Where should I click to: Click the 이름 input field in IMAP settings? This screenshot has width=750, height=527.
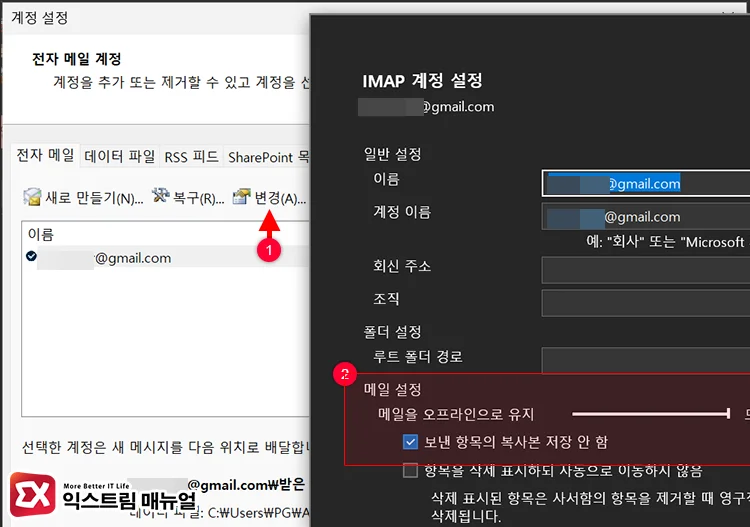click(646, 183)
